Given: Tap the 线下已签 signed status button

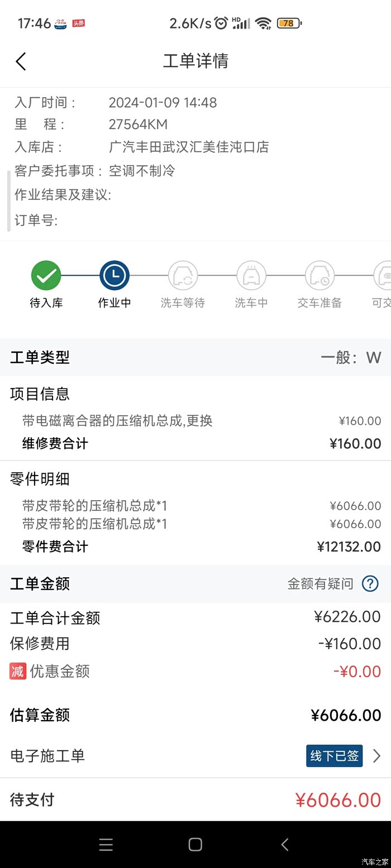Looking at the screenshot, I should point(334,756).
